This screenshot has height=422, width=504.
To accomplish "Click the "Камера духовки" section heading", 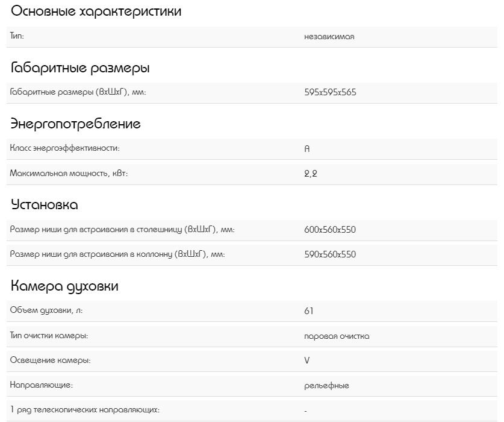I will [x=64, y=286].
